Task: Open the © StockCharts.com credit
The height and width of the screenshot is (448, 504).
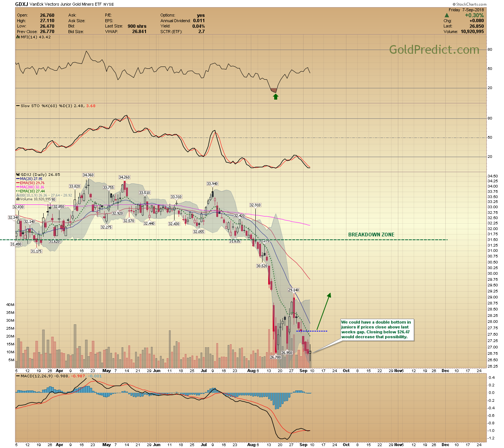Action: click(x=469, y=5)
